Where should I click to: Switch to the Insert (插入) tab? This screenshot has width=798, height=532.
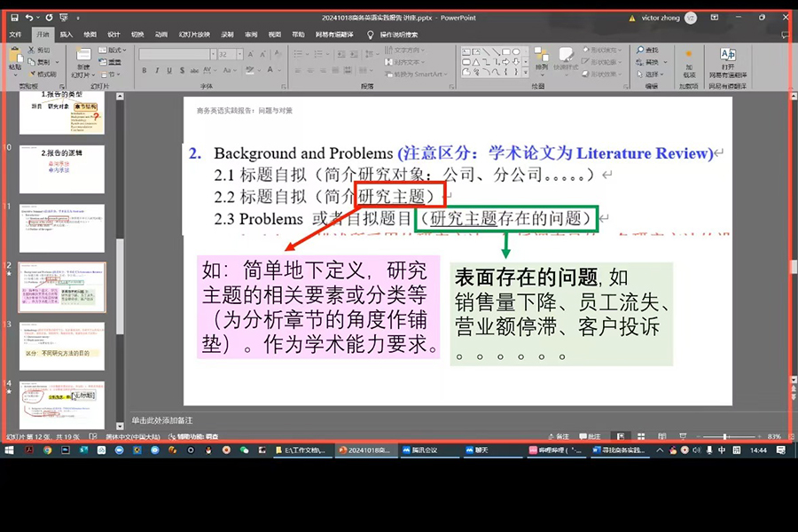66,35
